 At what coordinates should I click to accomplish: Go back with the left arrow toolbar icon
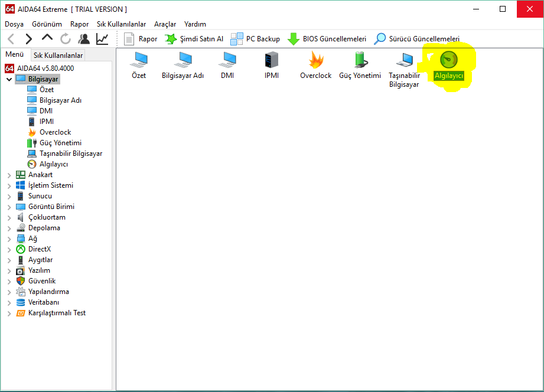pyautogui.click(x=11, y=39)
